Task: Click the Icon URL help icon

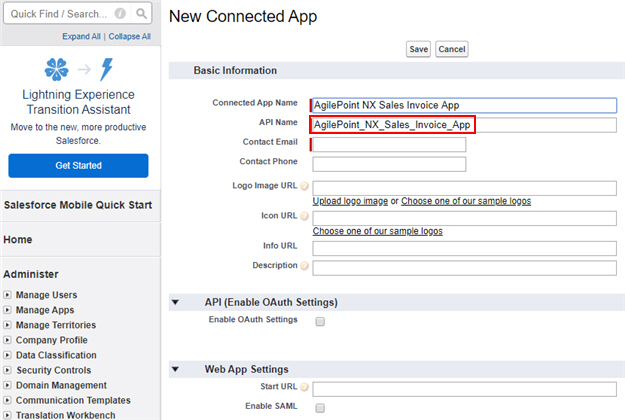Action: (x=304, y=216)
